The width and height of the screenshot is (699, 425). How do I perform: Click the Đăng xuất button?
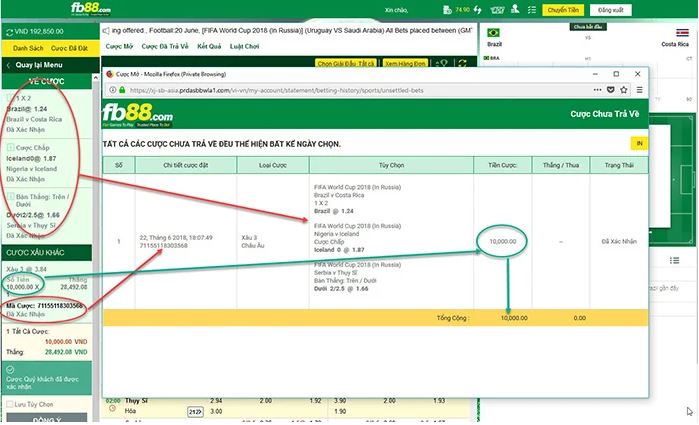coord(610,10)
